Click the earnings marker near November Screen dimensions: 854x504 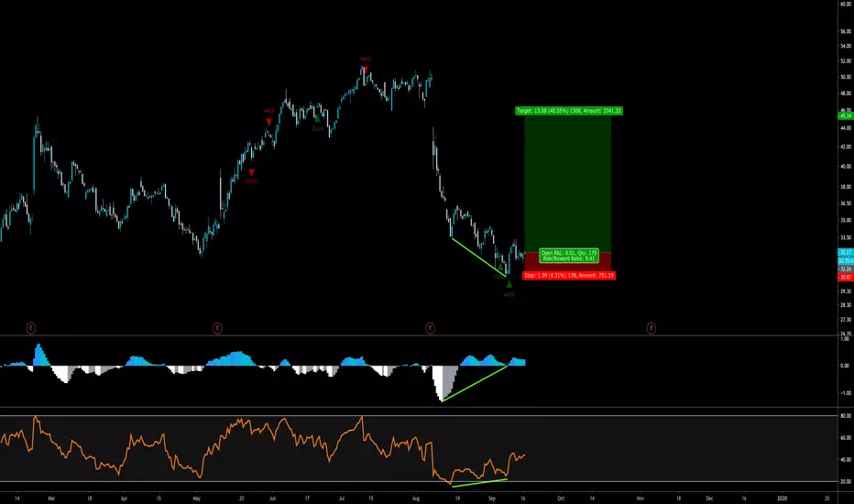[x=651, y=328]
